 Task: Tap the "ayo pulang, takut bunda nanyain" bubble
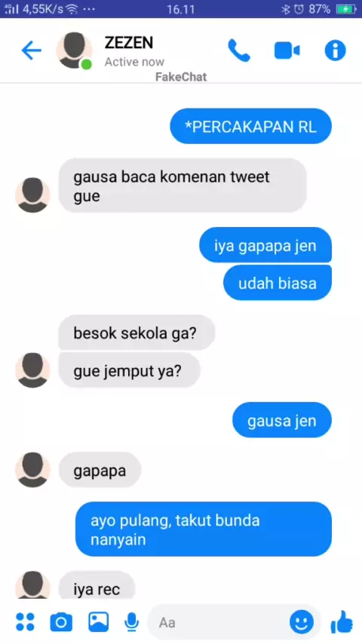click(204, 529)
